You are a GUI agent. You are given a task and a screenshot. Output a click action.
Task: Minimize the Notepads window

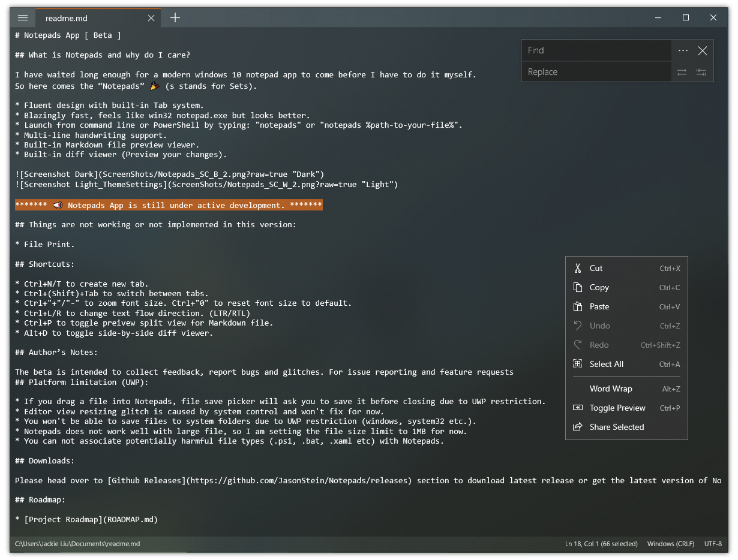point(658,18)
